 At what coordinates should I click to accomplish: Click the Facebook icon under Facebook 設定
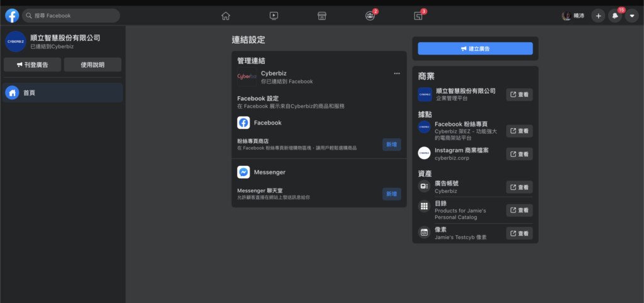(x=243, y=123)
